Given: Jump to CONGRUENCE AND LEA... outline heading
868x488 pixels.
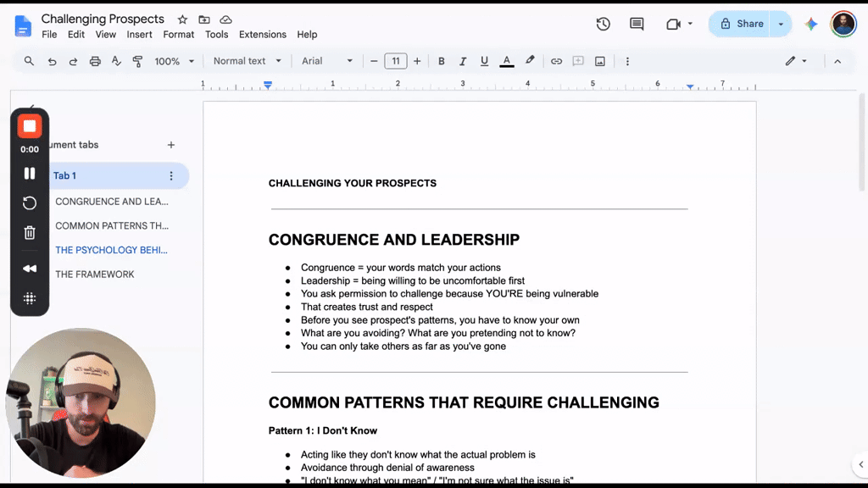Looking at the screenshot, I should tap(111, 202).
